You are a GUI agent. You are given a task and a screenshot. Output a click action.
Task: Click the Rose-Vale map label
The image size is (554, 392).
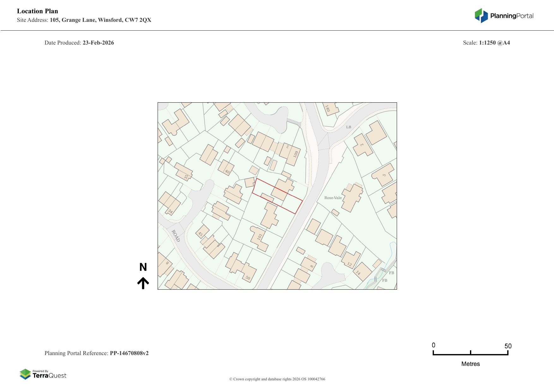[x=333, y=198]
